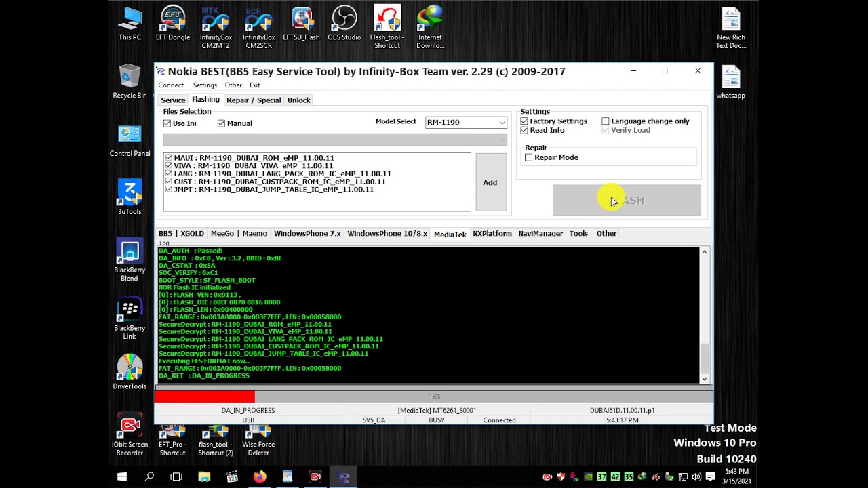Open the Other menu

(x=233, y=85)
